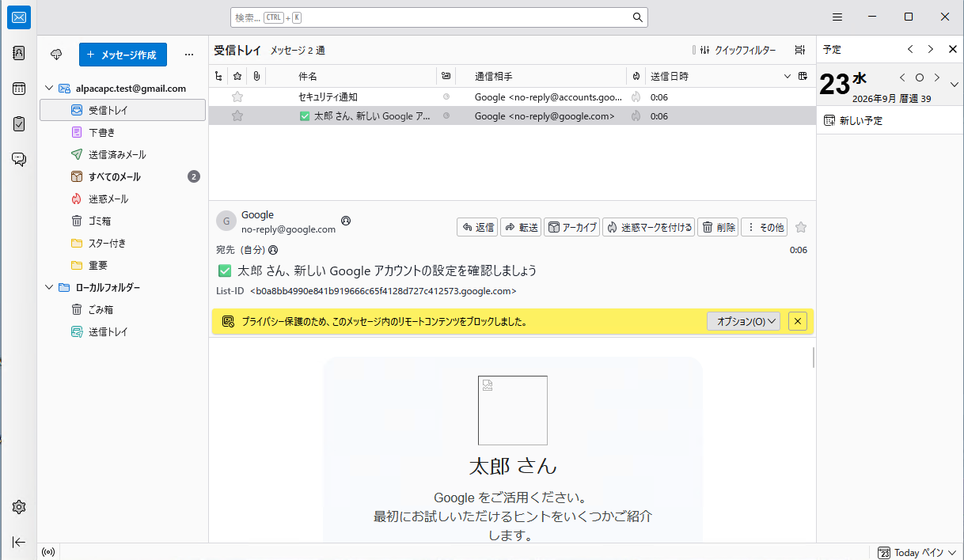This screenshot has height=560, width=964.
Task: Open the 下書き folder
Action: coord(123,132)
